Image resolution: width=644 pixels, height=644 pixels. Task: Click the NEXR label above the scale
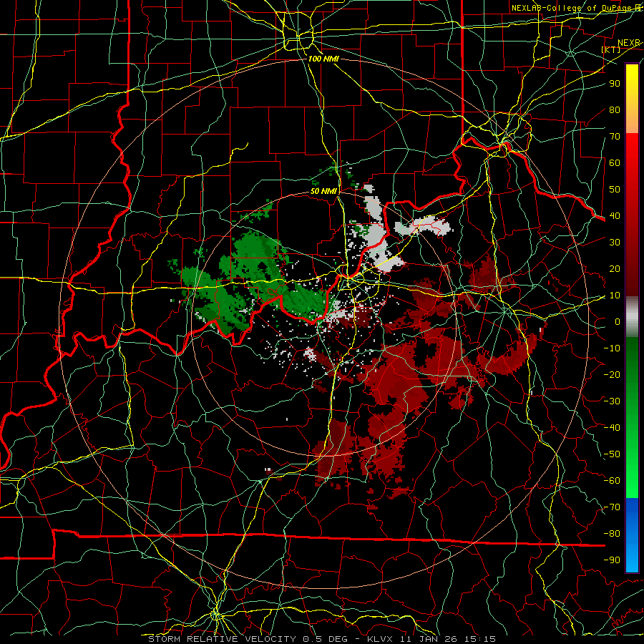click(629, 43)
